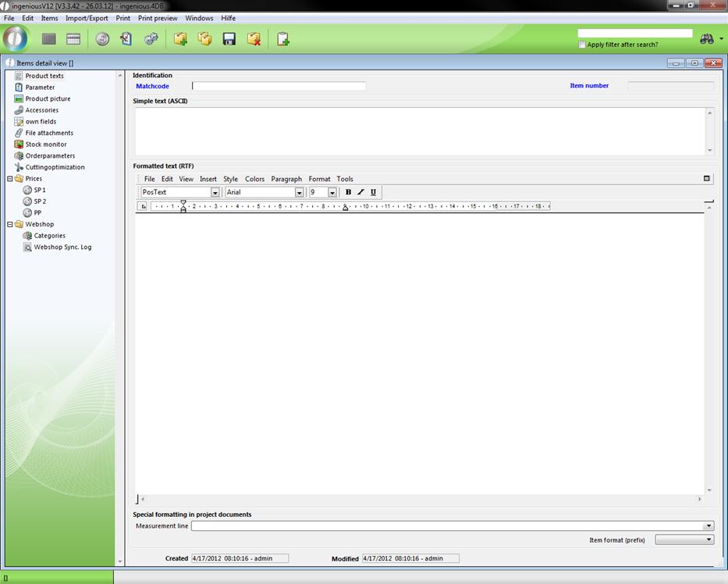Click the dollar coin toolbar icon
The height and width of the screenshot is (584, 728).
point(102,39)
